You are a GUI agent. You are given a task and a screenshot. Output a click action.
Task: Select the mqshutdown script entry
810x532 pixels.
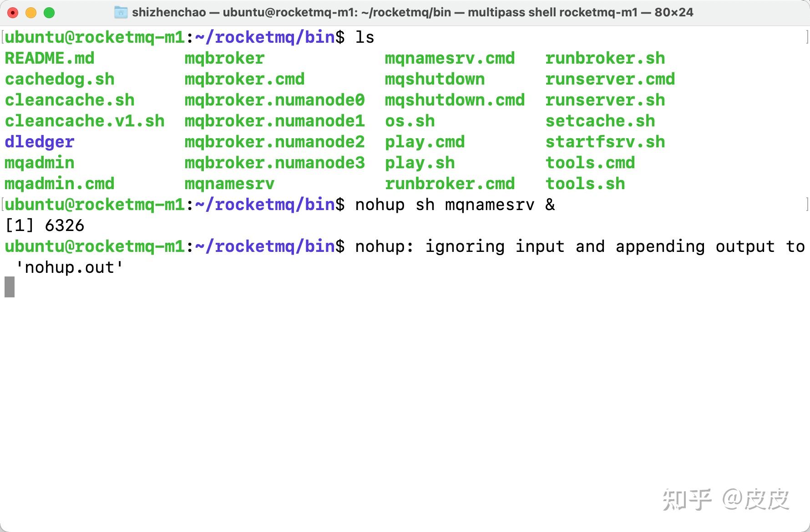[x=435, y=79]
